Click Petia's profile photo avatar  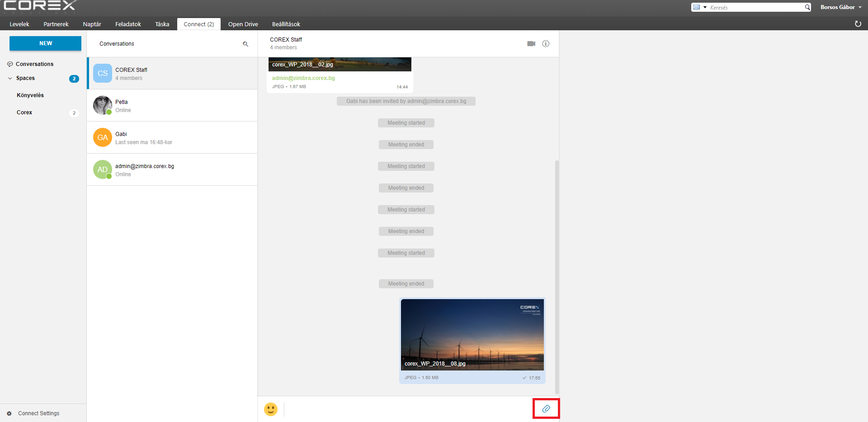click(103, 105)
